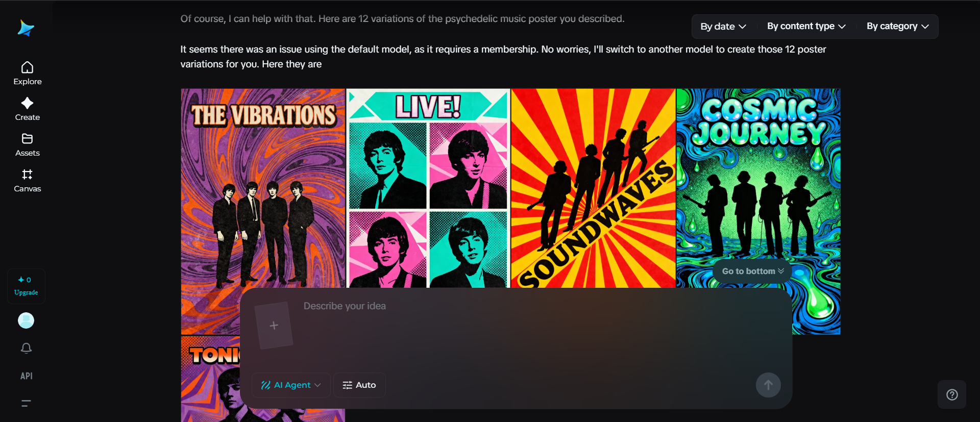Screen dimensions: 980x422
Task: Expand the By category filter
Action: 897,27
